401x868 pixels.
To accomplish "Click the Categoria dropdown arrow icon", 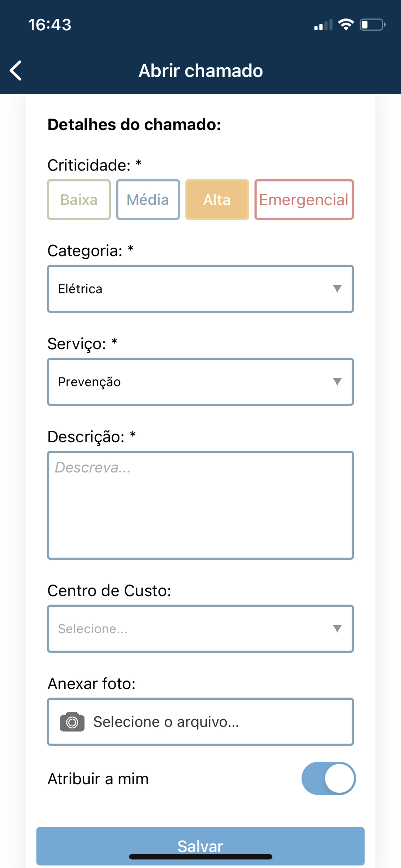I will point(337,288).
